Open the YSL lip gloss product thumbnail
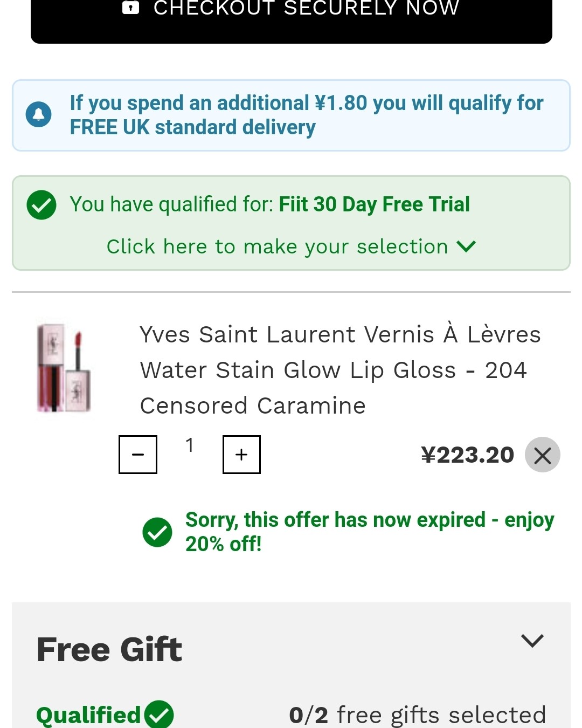The width and height of the screenshot is (582, 728). [64, 368]
